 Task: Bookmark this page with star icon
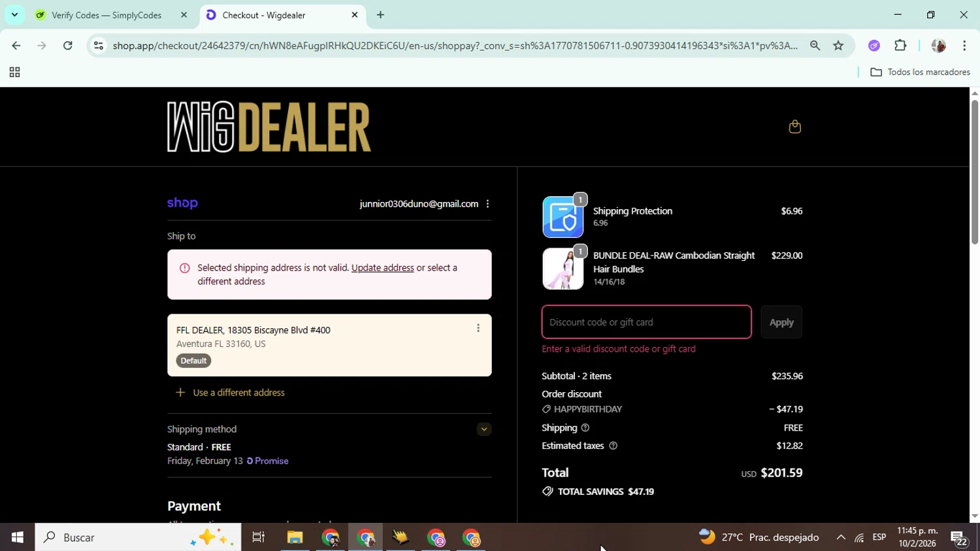(x=838, y=46)
